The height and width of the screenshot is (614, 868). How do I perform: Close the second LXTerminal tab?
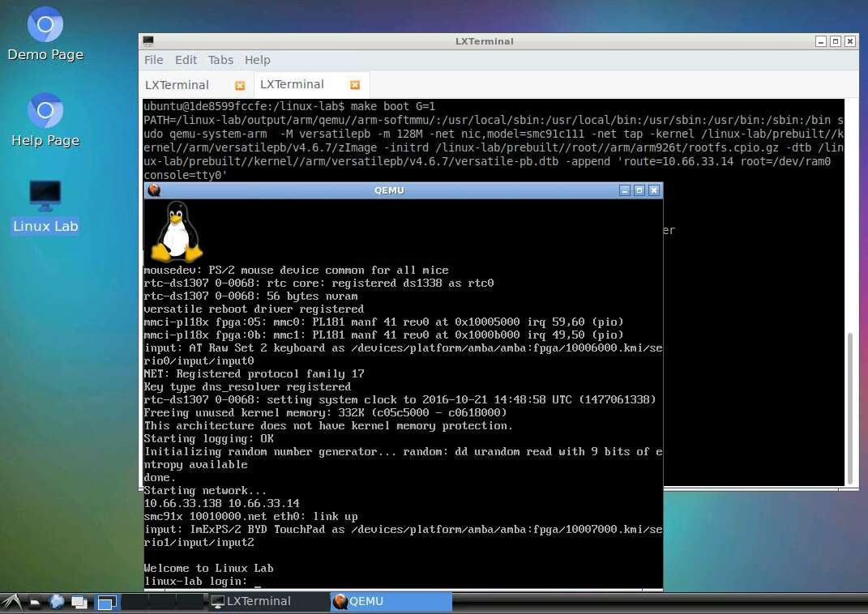coord(355,85)
